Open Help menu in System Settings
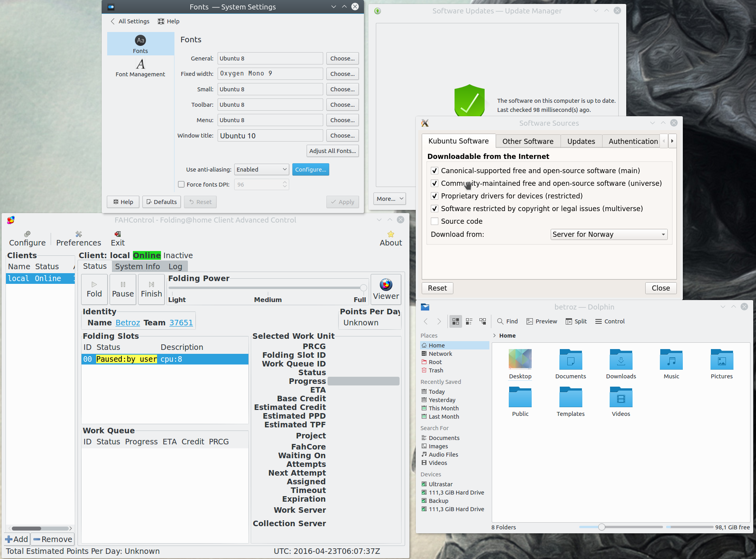This screenshot has height=559, width=756. [x=169, y=21]
